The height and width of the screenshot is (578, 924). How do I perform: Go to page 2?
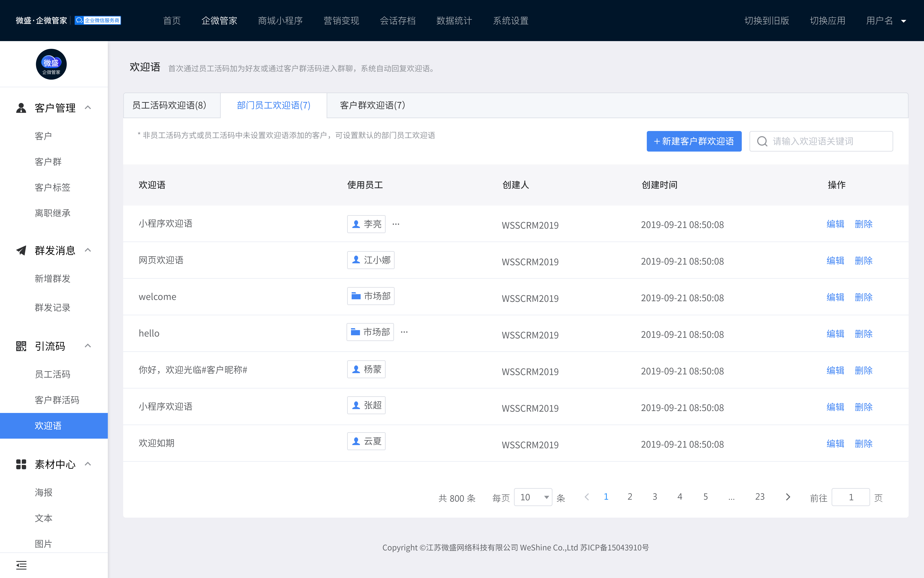click(x=630, y=497)
